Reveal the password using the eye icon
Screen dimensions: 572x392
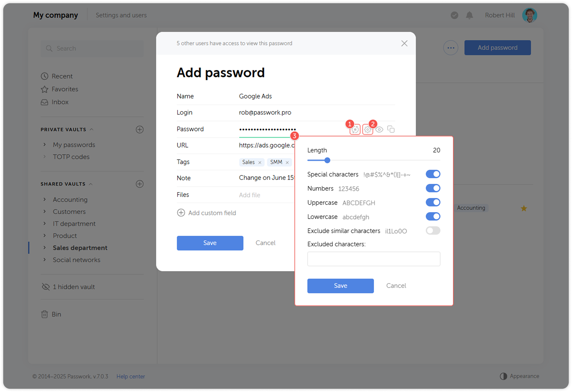380,129
